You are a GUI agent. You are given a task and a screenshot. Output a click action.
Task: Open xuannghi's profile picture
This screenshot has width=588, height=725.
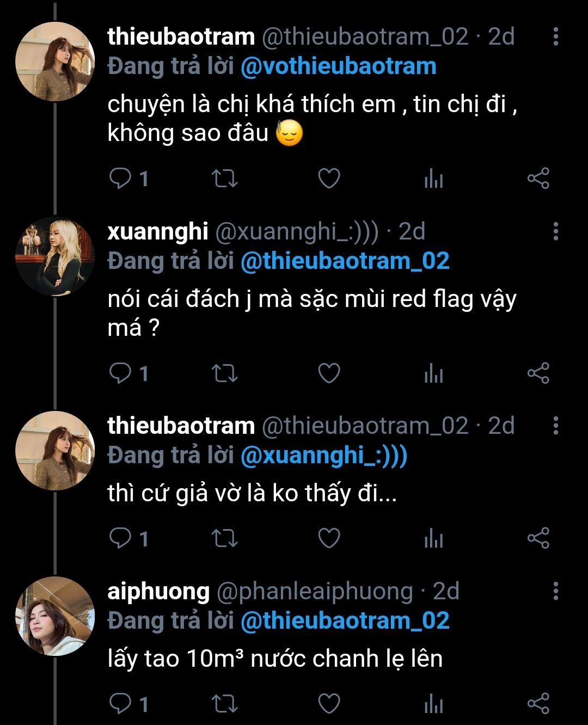[55, 256]
